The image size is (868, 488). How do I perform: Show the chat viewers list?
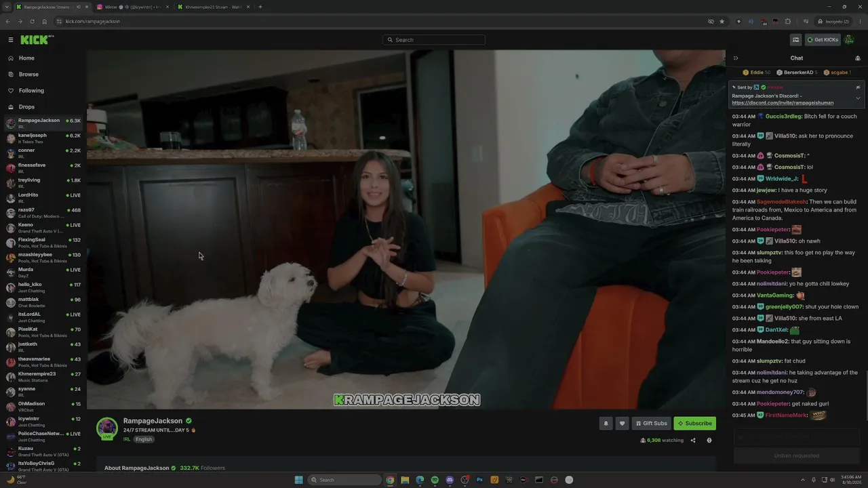[x=858, y=58]
